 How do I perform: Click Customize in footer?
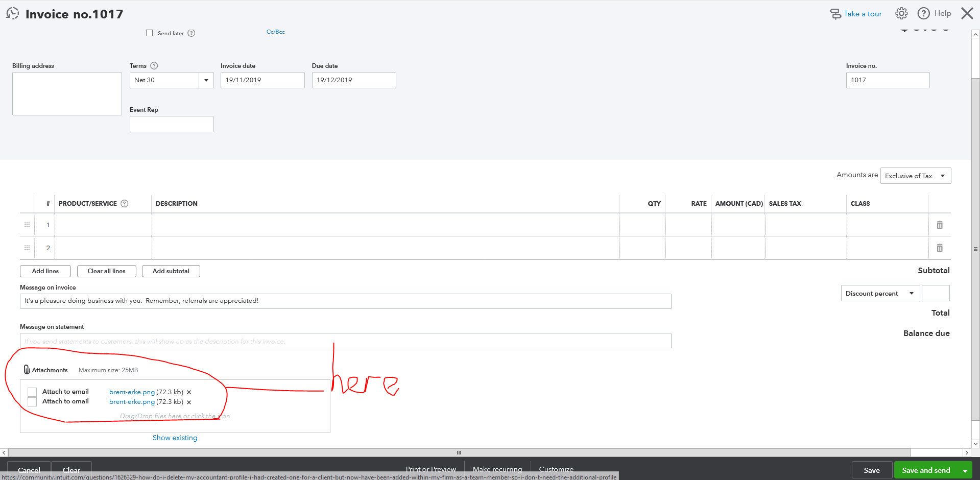tap(556, 469)
